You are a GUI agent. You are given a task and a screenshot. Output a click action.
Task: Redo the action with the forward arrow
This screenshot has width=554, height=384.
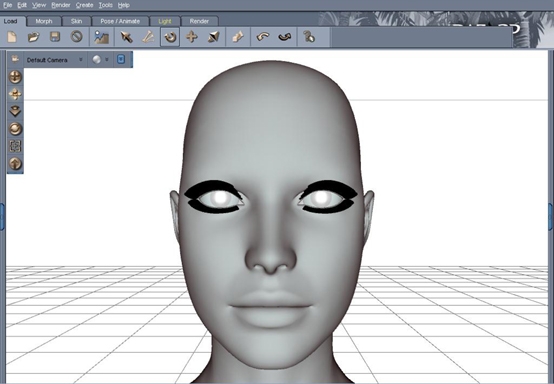285,37
